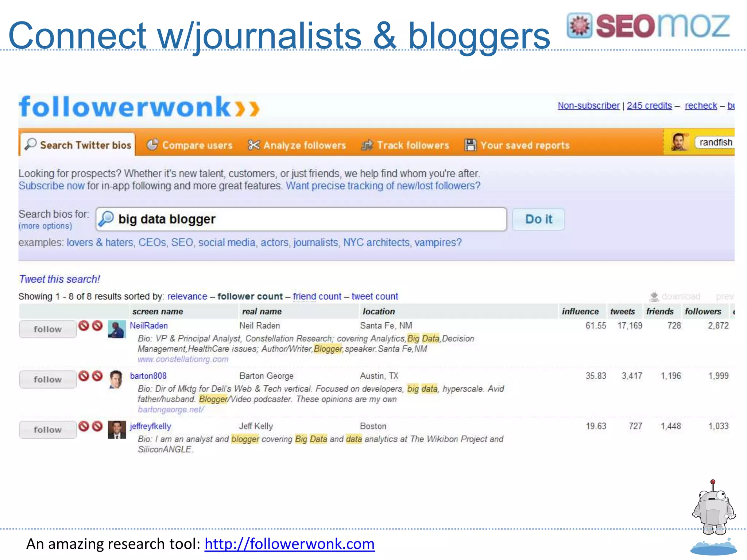Open Your saved reports tab
The width and height of the screenshot is (747, 560).
pos(517,145)
